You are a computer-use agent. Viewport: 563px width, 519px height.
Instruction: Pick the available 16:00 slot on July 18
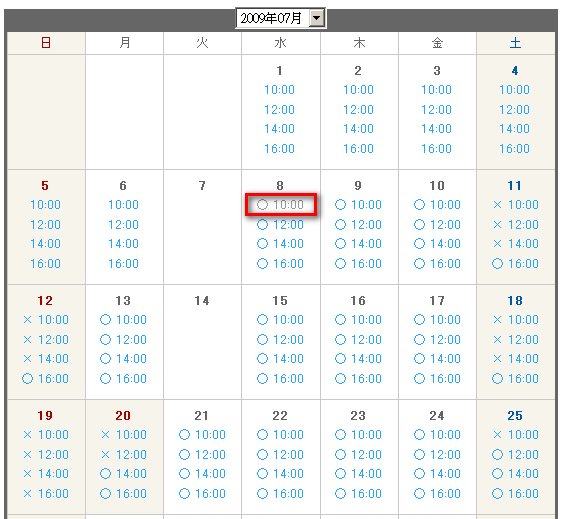click(x=515, y=378)
